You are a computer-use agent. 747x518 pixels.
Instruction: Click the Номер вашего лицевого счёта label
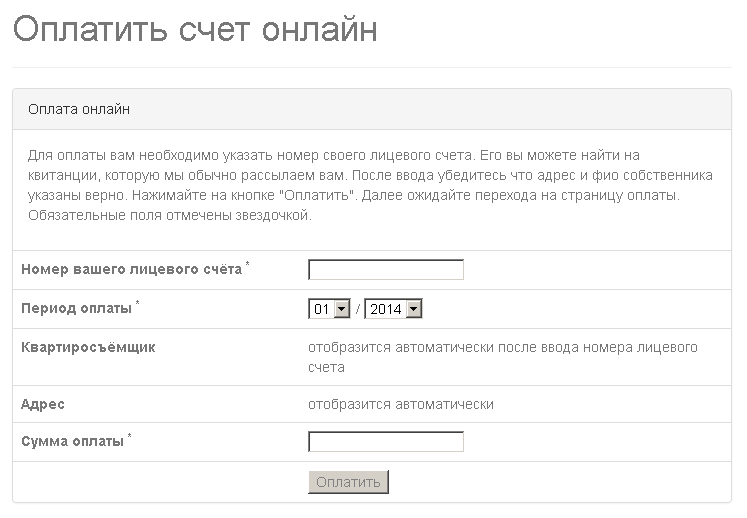coord(131,269)
